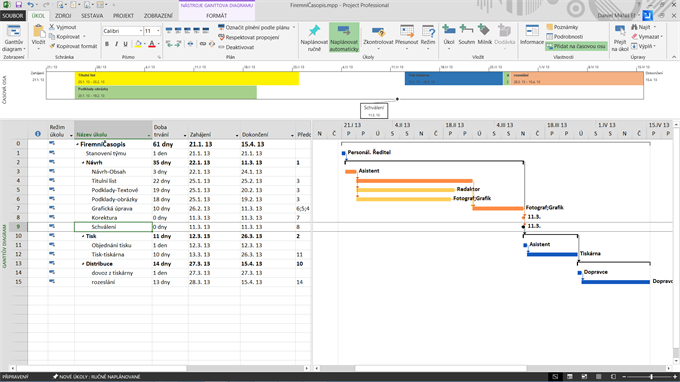The width and height of the screenshot is (680, 382).
Task: Click Označit plnění podle plánu button
Action: [254, 27]
